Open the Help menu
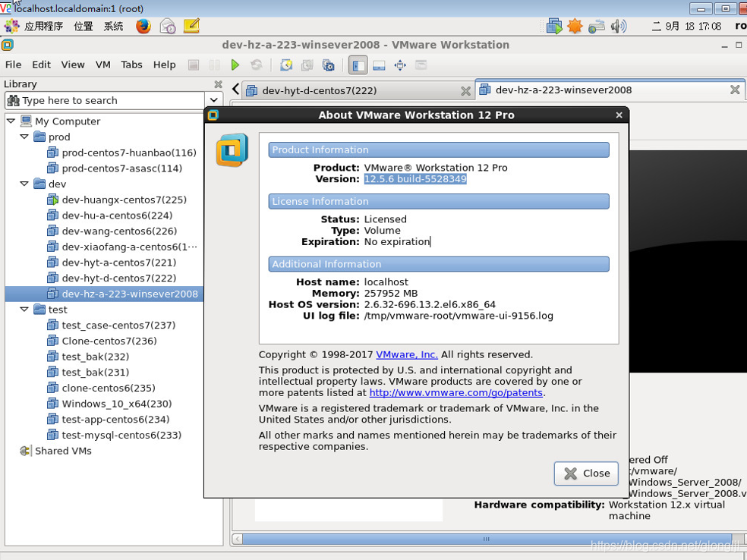This screenshot has height=560, width=747. coord(165,64)
